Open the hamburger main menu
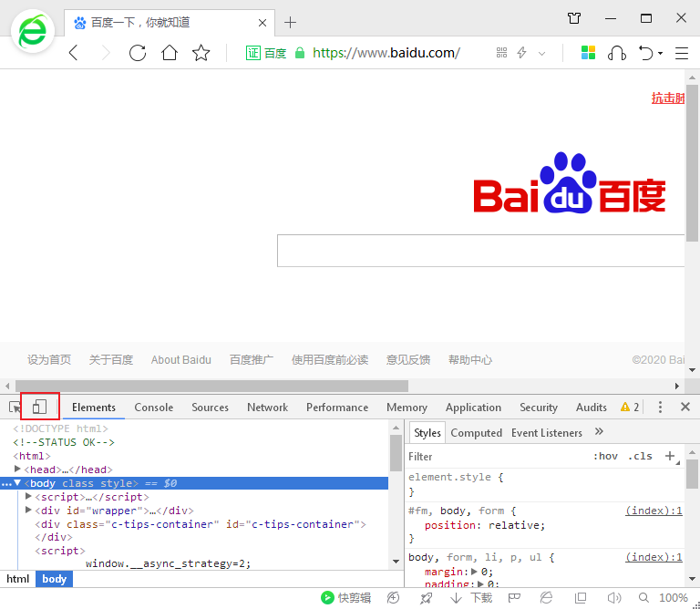Image resolution: width=700 pixels, height=609 pixels. pyautogui.click(x=681, y=53)
